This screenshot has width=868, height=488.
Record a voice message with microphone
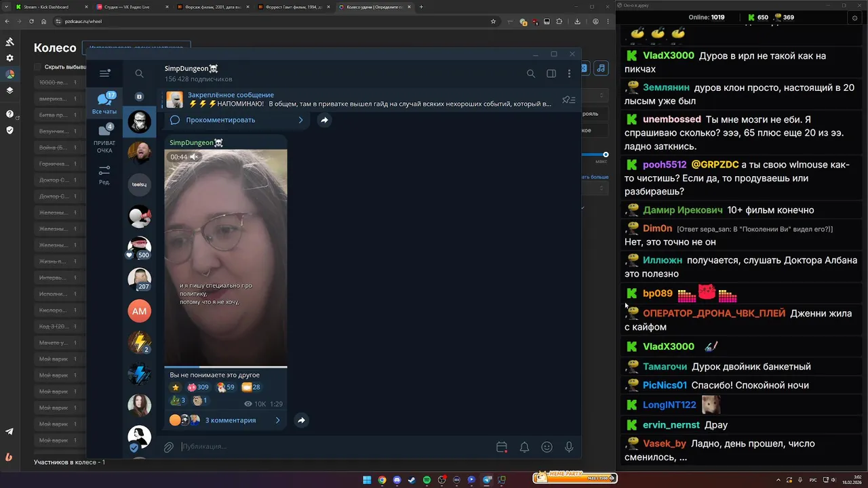point(569,447)
